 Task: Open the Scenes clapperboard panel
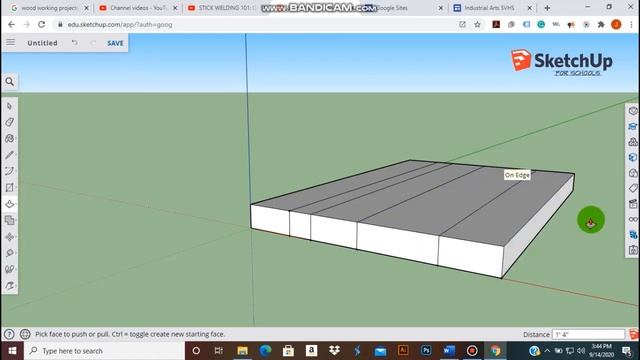633,204
